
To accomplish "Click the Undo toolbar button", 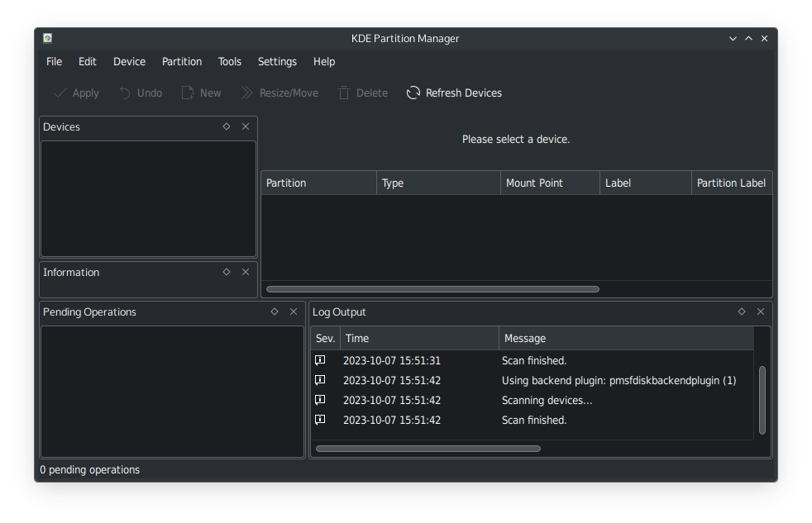I will pyautogui.click(x=141, y=93).
